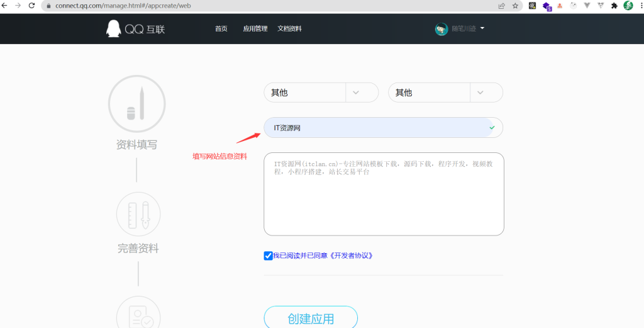Screen dimensions: 644x328
Task: Go to 首页 in the navigation
Action: [221, 29]
